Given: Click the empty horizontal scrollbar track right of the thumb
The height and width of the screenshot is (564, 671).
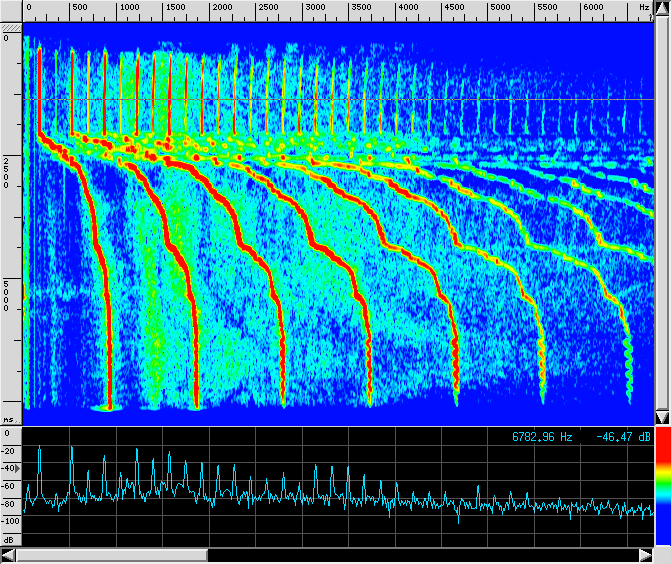Looking at the screenshot, I should click(x=420, y=555).
